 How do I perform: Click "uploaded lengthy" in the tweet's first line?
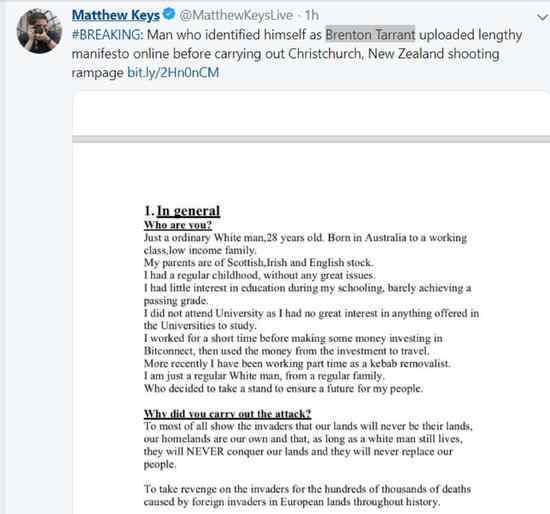click(471, 35)
